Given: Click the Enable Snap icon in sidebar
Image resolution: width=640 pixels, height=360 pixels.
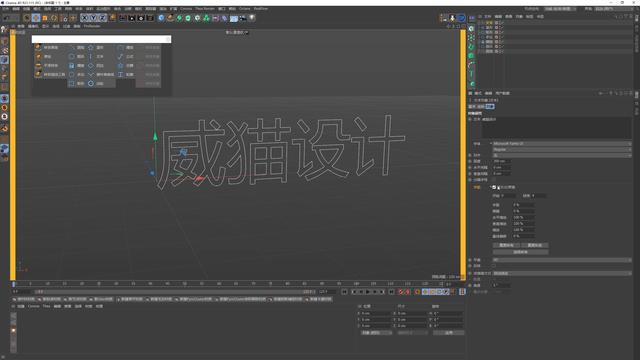Looking at the screenshot, I should (x=4, y=129).
